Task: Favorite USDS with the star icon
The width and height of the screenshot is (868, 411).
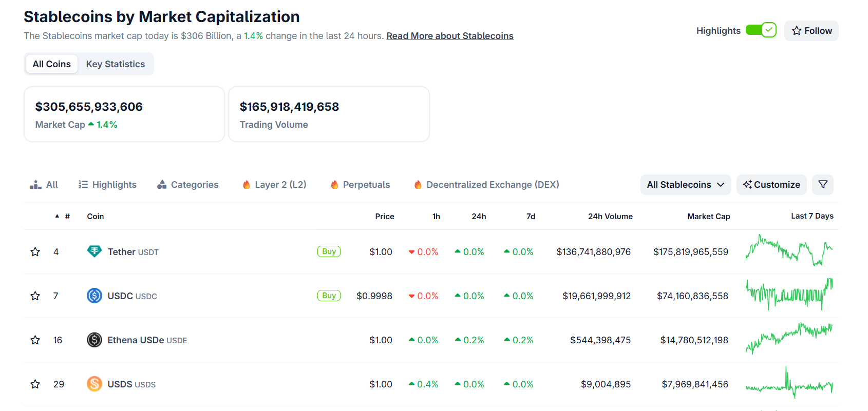Action: coord(35,384)
